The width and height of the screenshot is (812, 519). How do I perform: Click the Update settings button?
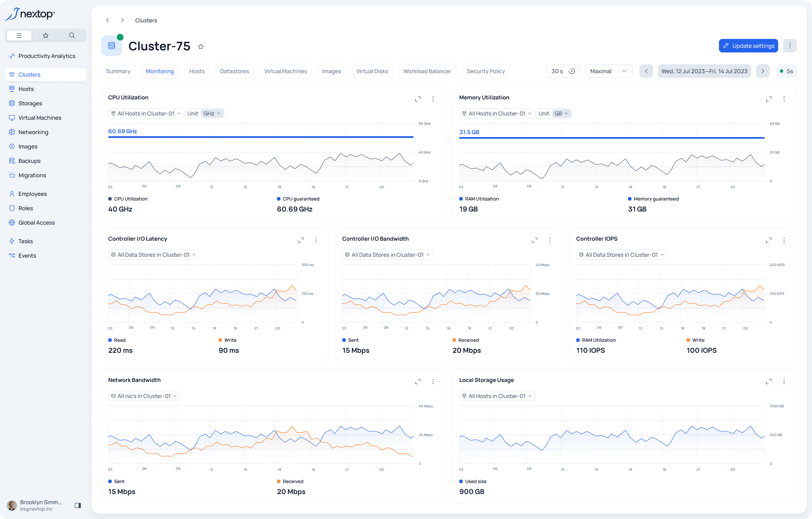pyautogui.click(x=749, y=46)
